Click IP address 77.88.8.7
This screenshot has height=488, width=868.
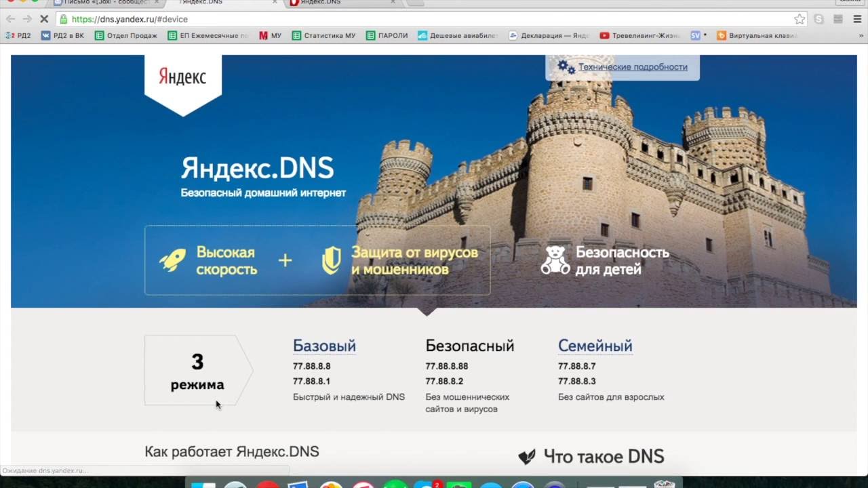[576, 366]
